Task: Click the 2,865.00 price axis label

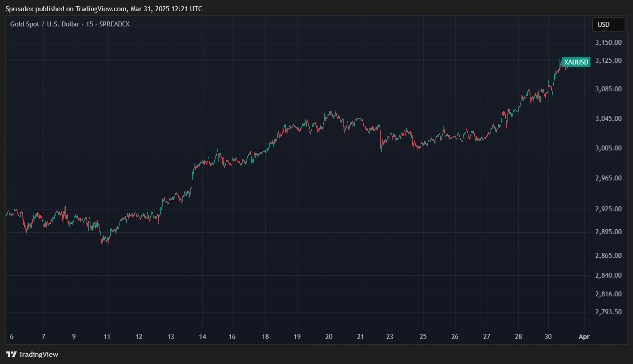Action: [608, 256]
